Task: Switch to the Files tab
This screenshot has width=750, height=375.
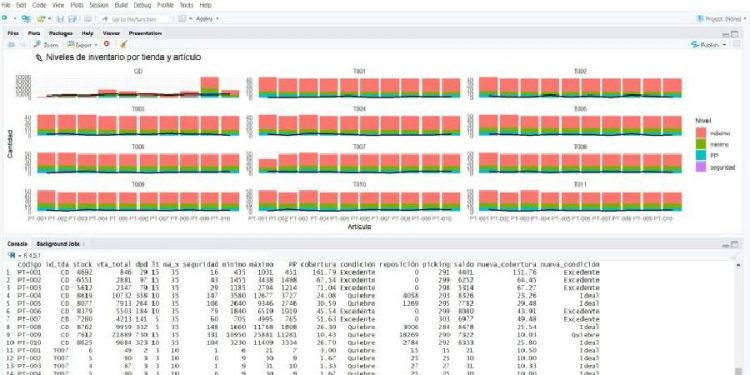Action: coord(13,33)
